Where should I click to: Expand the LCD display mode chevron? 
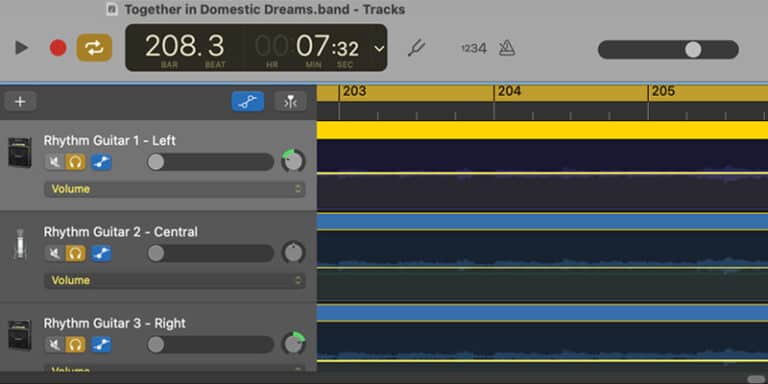379,48
